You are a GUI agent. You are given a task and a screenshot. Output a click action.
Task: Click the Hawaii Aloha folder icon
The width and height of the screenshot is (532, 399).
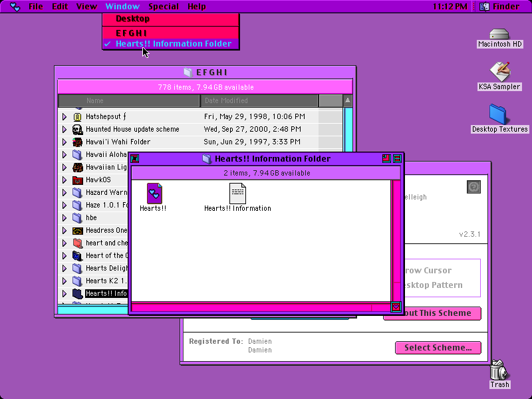pos(77,155)
